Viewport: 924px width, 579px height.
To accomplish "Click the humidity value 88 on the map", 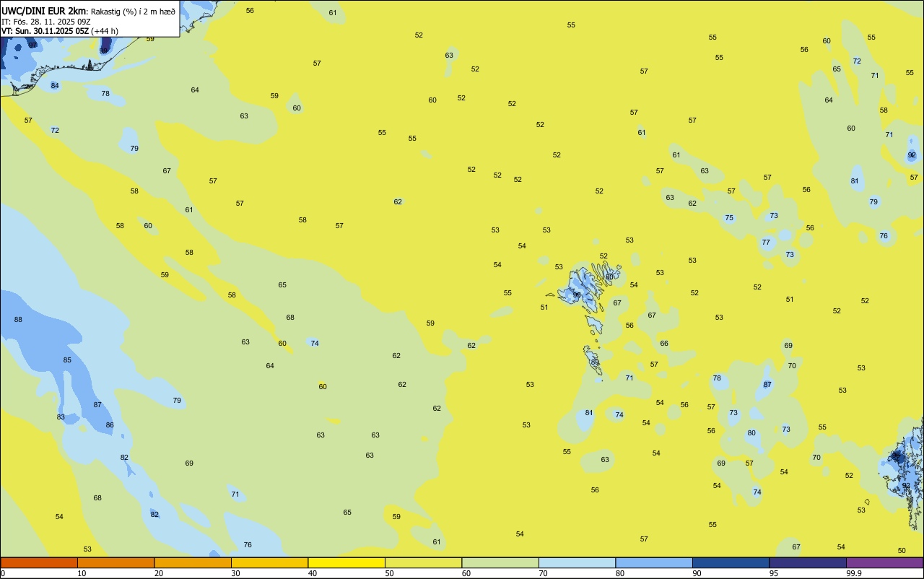I will coord(18,320).
